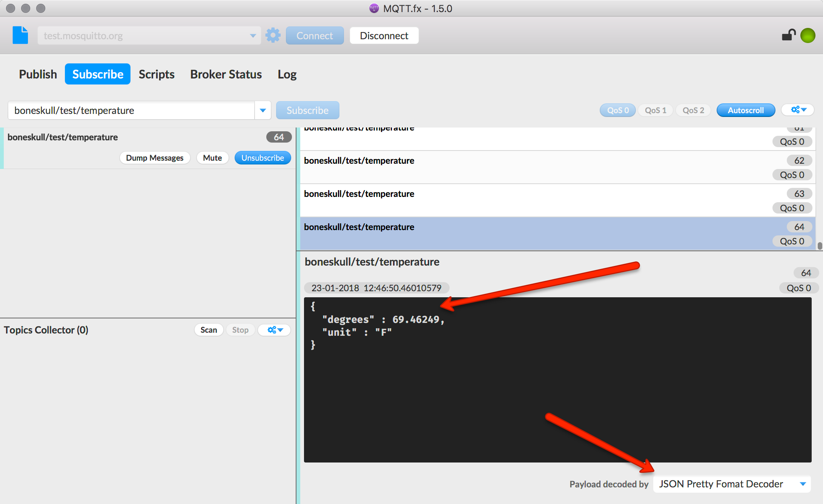Select QoS 2 option
The height and width of the screenshot is (504, 823).
tap(693, 110)
